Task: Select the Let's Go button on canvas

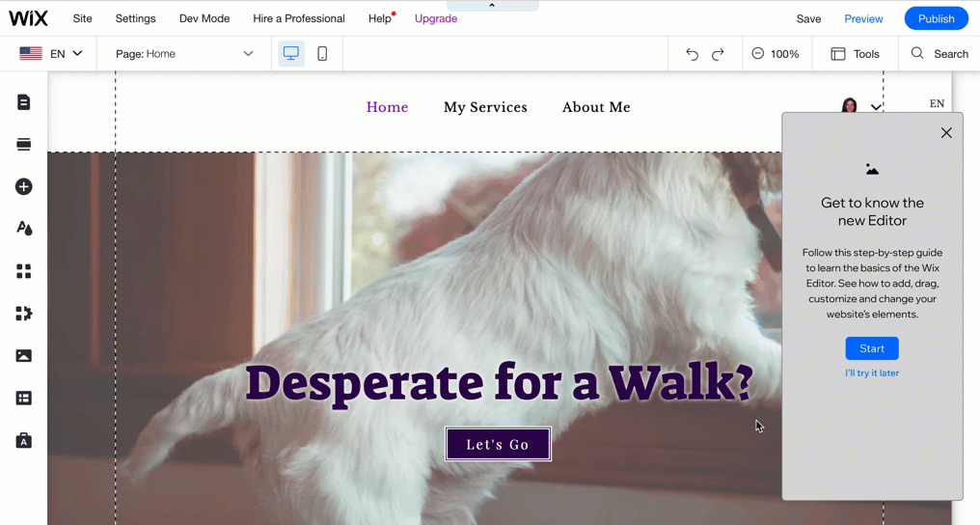Action: [498, 444]
